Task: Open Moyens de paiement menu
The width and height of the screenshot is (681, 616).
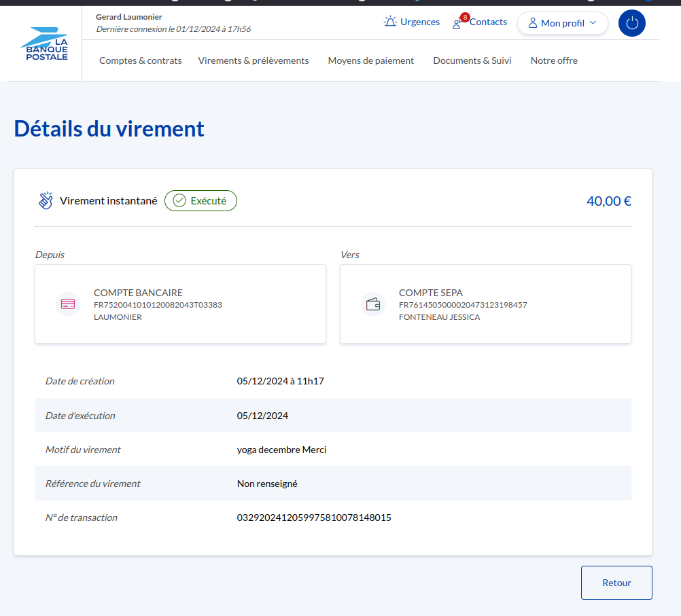Action: (370, 60)
